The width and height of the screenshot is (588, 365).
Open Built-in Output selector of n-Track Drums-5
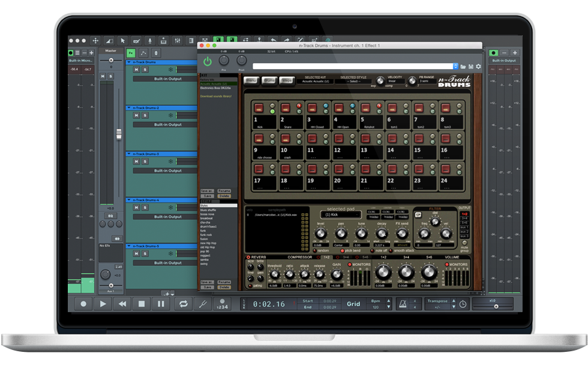(165, 263)
